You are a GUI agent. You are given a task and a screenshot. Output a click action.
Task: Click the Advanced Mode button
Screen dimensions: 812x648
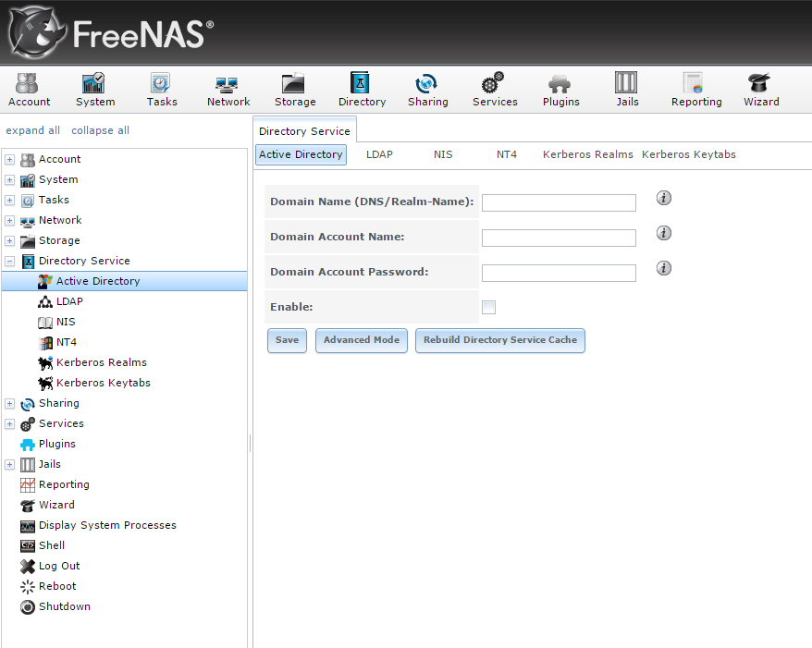coord(362,340)
